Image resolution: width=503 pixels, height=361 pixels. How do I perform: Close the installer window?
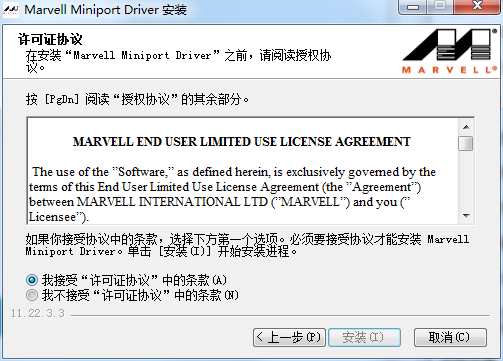[477, 7]
